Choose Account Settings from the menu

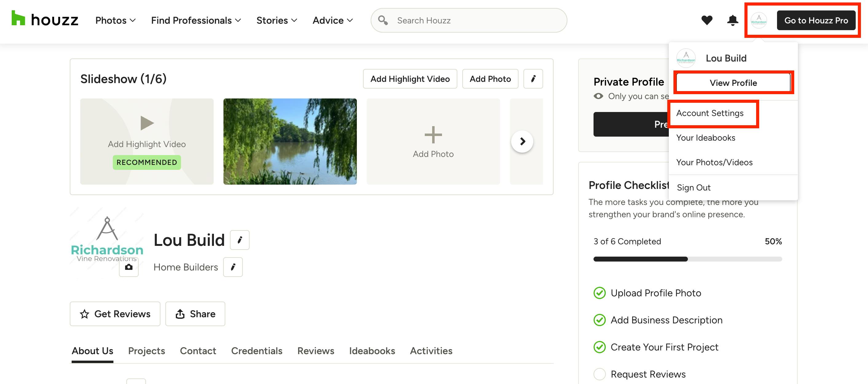tap(710, 113)
